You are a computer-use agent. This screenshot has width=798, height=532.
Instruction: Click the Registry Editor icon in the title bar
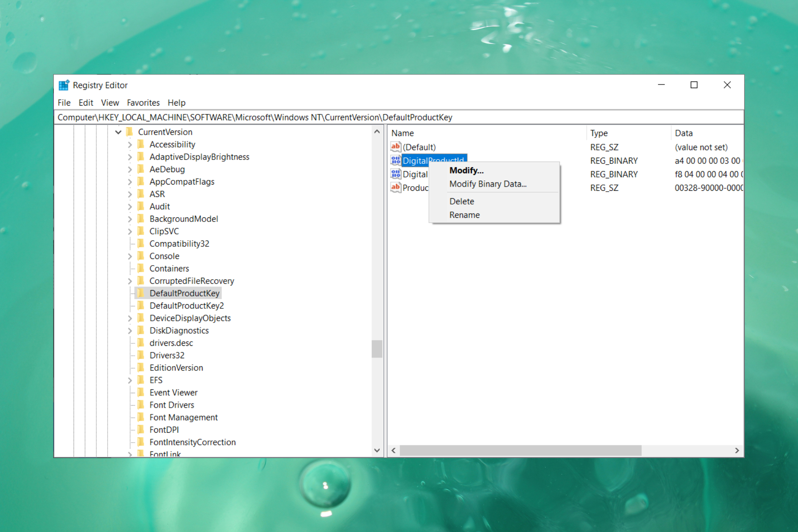coord(64,85)
